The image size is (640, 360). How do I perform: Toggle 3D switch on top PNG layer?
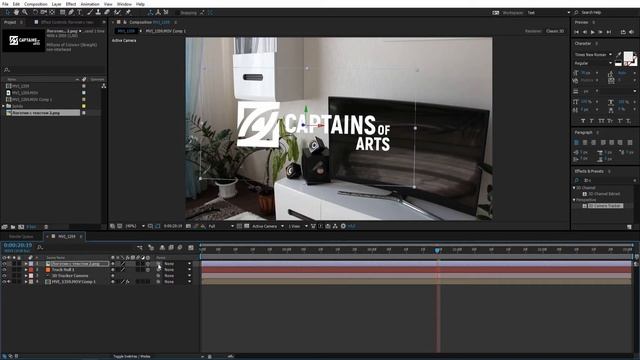[148, 264]
